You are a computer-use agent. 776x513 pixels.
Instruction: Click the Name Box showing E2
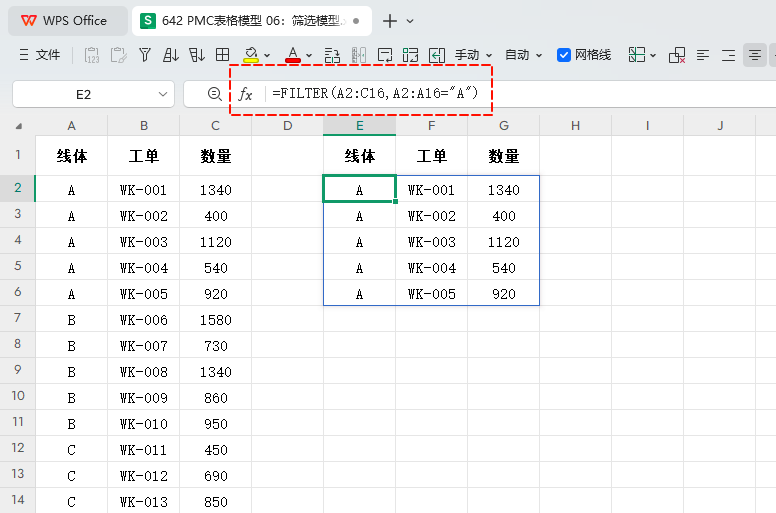pos(83,94)
